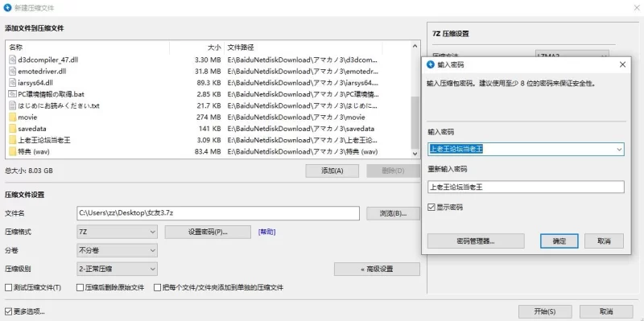Click the 浏览(B)... button
The width and height of the screenshot is (644, 321).
pos(393,213)
